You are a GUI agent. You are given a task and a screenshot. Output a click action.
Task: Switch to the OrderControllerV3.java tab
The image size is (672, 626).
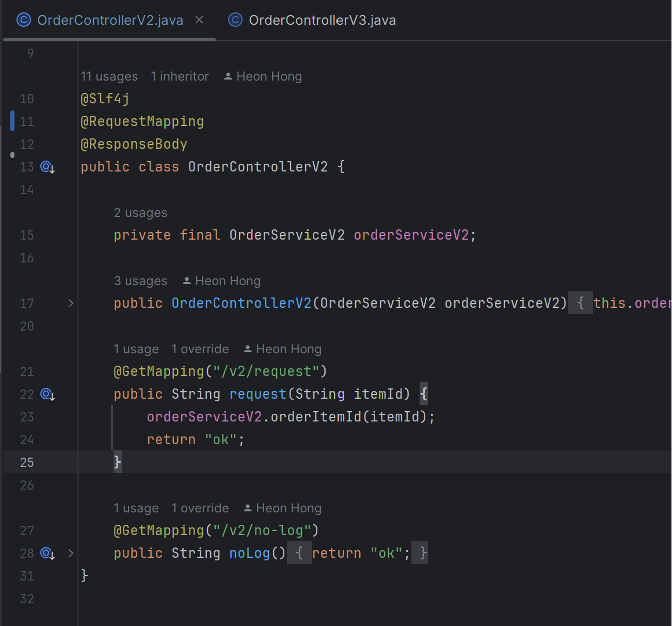pos(312,20)
